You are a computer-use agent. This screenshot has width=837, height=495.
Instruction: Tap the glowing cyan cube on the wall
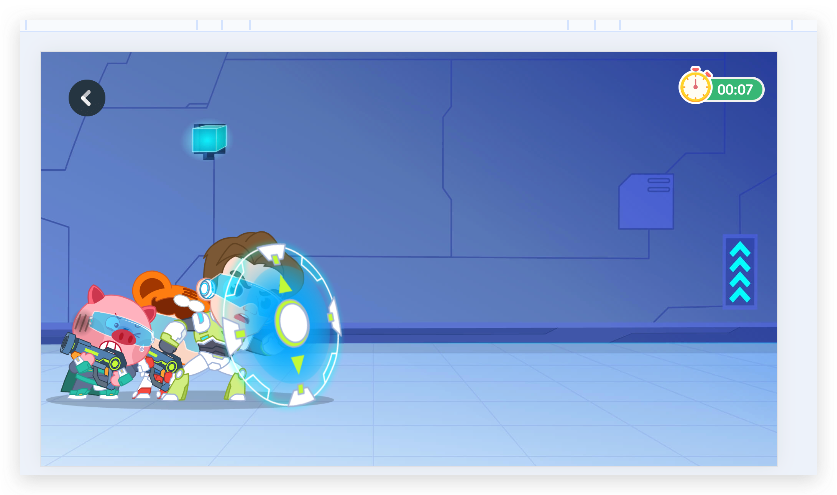[209, 139]
